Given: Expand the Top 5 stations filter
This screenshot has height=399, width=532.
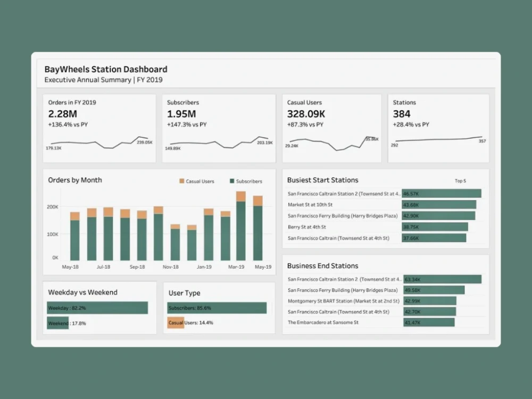Looking at the screenshot, I should coord(461,180).
